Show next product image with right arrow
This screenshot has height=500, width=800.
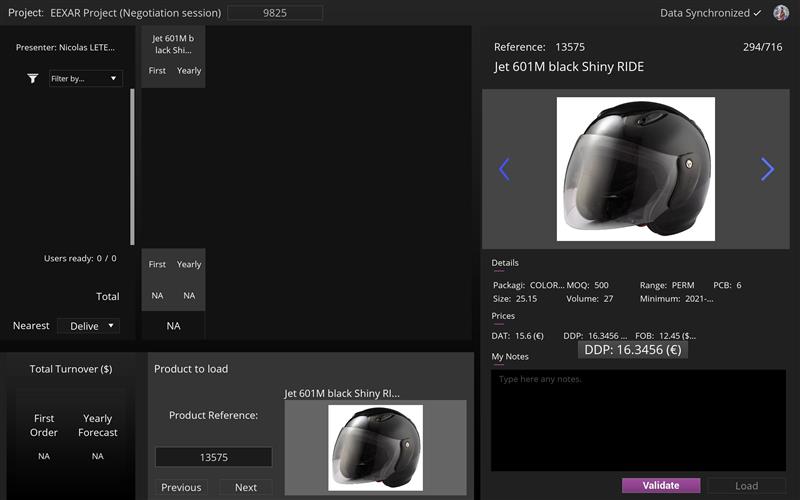pos(767,169)
